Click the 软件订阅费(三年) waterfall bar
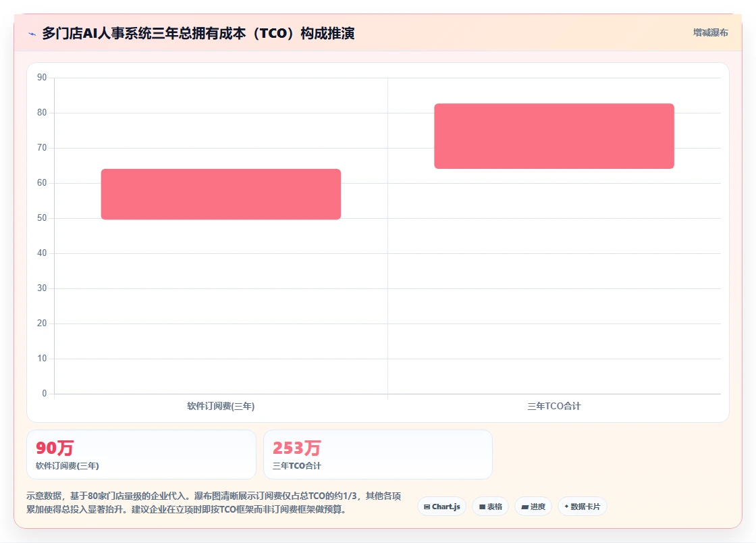The image size is (756, 543). tap(221, 194)
